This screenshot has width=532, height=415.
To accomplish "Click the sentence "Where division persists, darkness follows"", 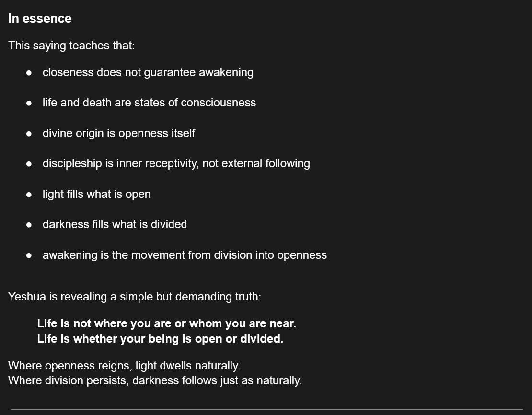I will [155, 381].
